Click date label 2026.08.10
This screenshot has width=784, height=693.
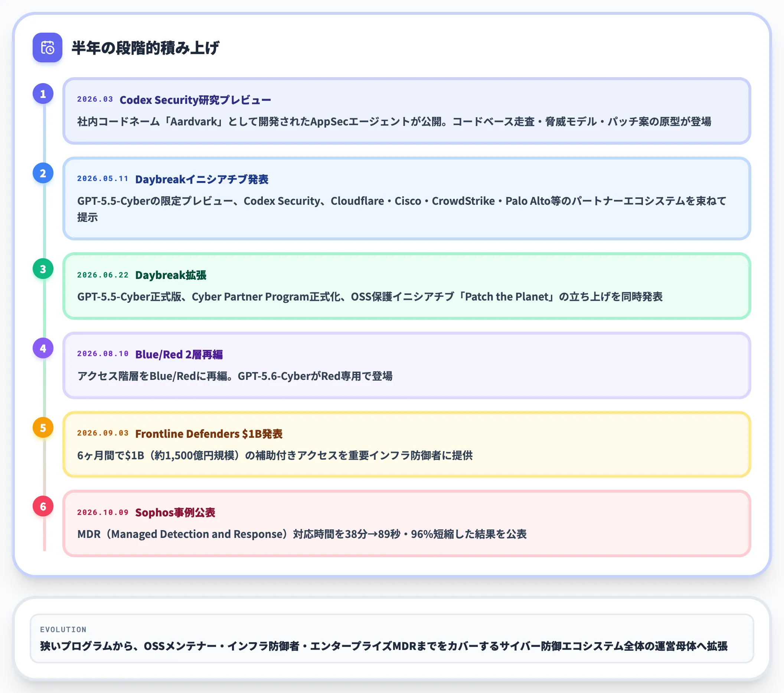pyautogui.click(x=103, y=354)
